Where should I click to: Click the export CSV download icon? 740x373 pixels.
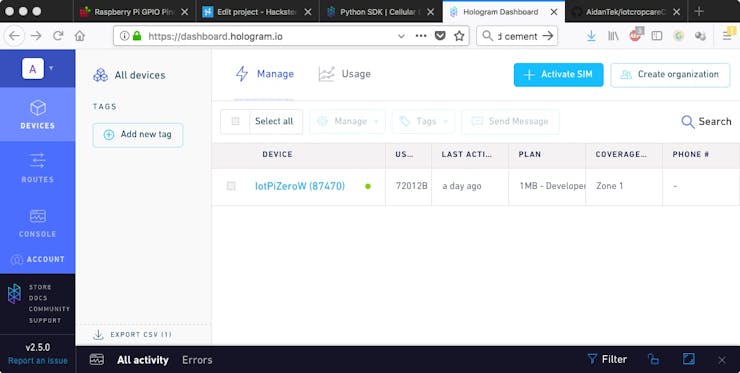click(98, 335)
